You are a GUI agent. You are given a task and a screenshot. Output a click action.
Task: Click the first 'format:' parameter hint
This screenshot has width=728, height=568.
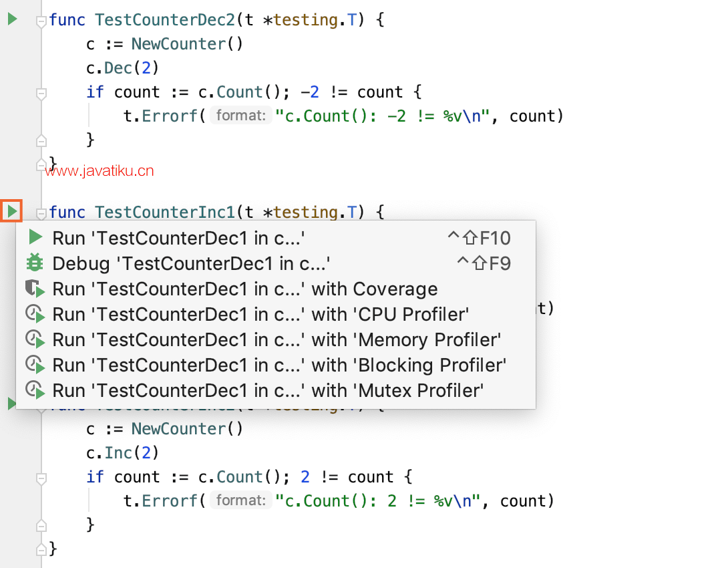(x=241, y=115)
